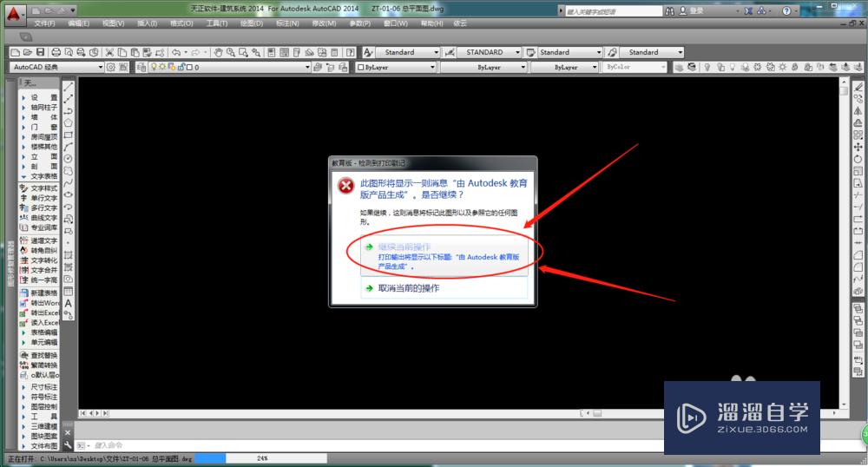This screenshot has width=868, height=467.
Task: Open the ByLayer color dropdown
Action: click(395, 67)
